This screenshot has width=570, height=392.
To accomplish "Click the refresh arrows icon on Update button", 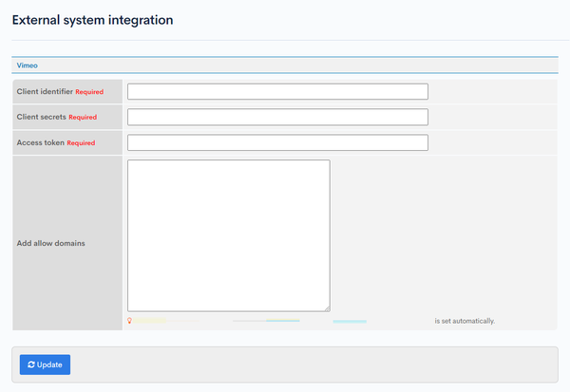I will coord(31,364).
